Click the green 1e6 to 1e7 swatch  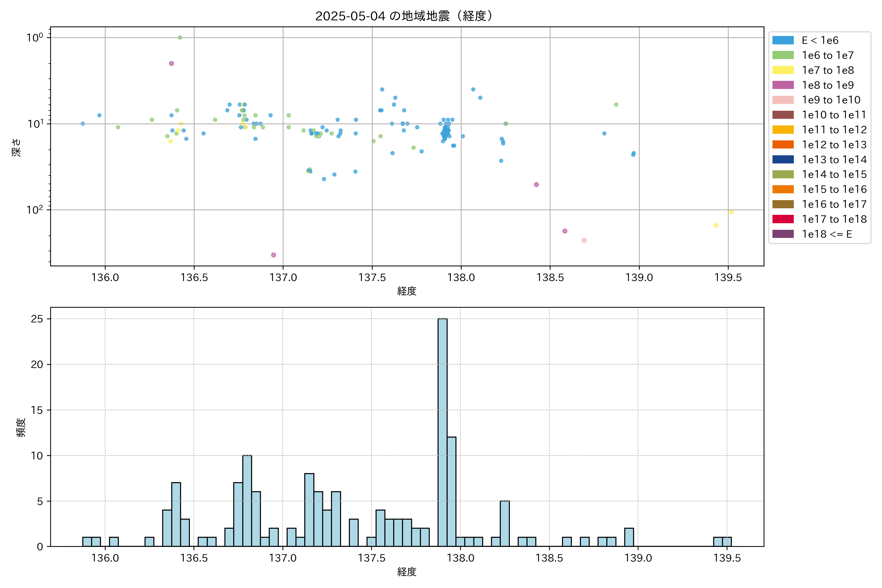click(783, 55)
